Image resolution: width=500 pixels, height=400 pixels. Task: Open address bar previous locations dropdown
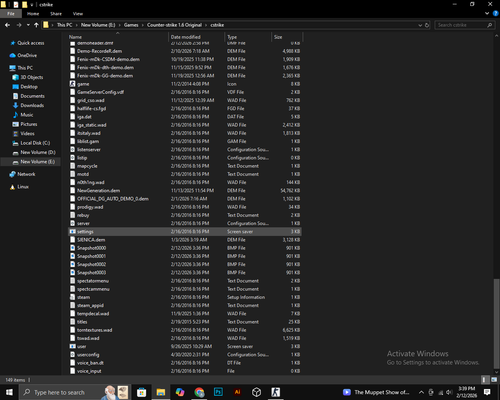[x=420, y=25]
